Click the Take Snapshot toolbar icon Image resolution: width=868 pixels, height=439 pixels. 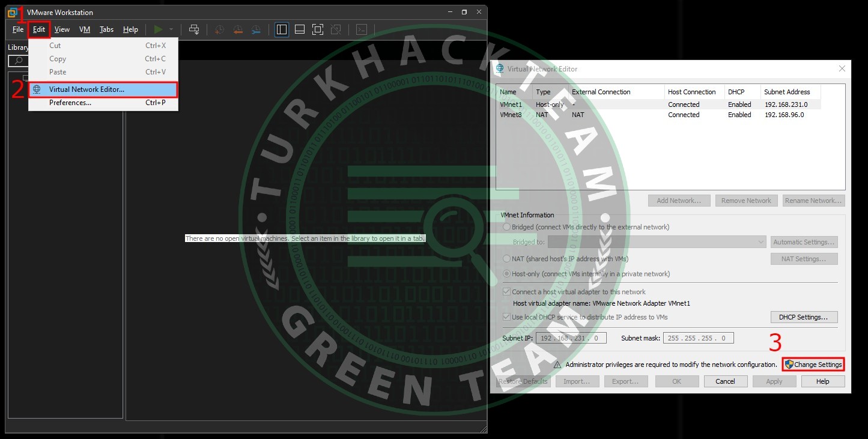click(219, 29)
